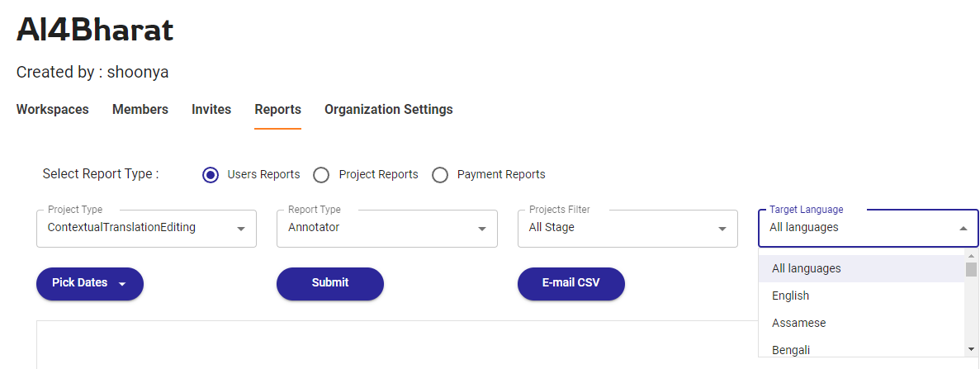980x369 pixels.
Task: Select the Payment Reports radio button
Action: tap(440, 175)
